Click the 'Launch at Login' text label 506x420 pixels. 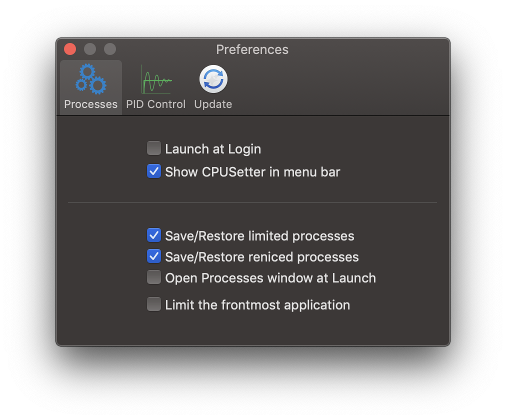213,149
